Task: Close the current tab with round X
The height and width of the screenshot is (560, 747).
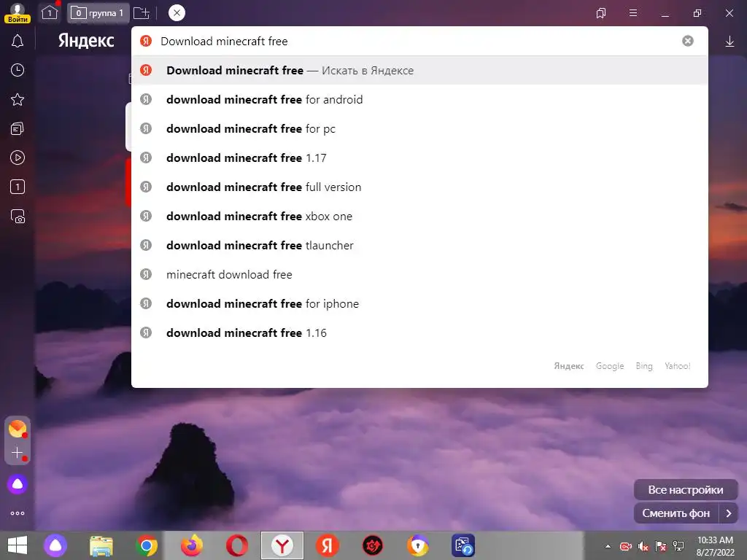Action: click(x=177, y=13)
